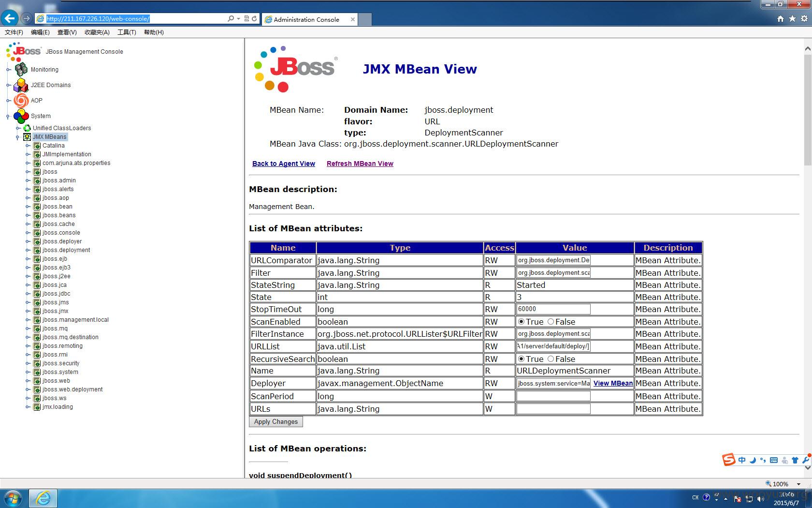The width and height of the screenshot is (812, 508).
Task: Follow the Back to Agent View link
Action: point(284,164)
